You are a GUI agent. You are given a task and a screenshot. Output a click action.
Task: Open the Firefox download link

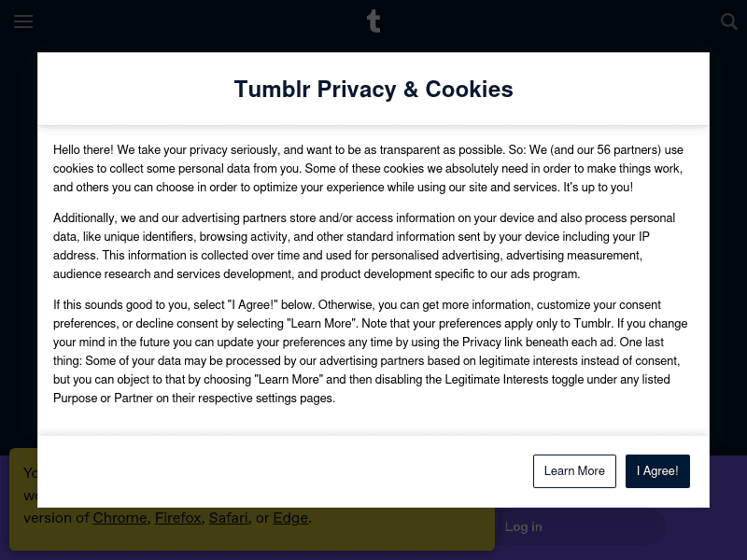(x=177, y=518)
